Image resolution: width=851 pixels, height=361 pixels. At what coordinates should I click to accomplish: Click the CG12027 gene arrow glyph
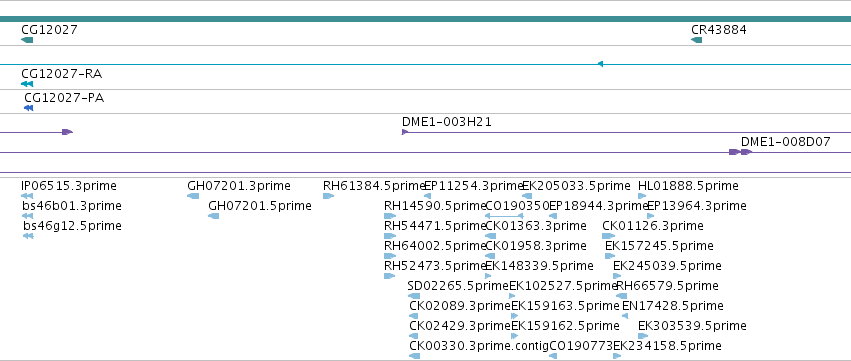[x=27, y=40]
